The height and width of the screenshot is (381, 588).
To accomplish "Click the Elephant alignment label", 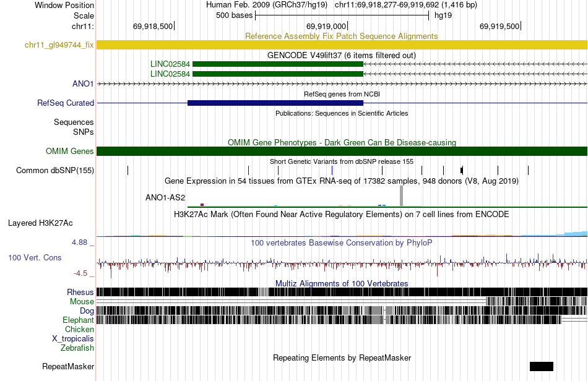I will pyautogui.click(x=78, y=320).
